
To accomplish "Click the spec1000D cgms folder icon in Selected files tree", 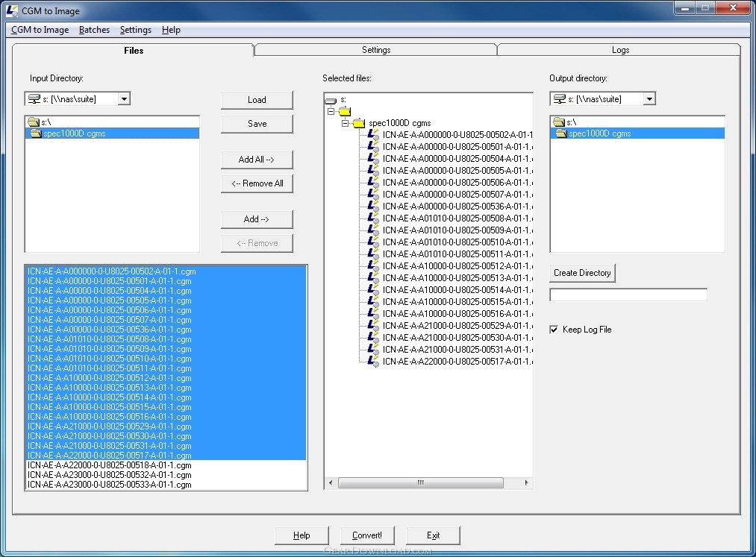I will (359, 123).
